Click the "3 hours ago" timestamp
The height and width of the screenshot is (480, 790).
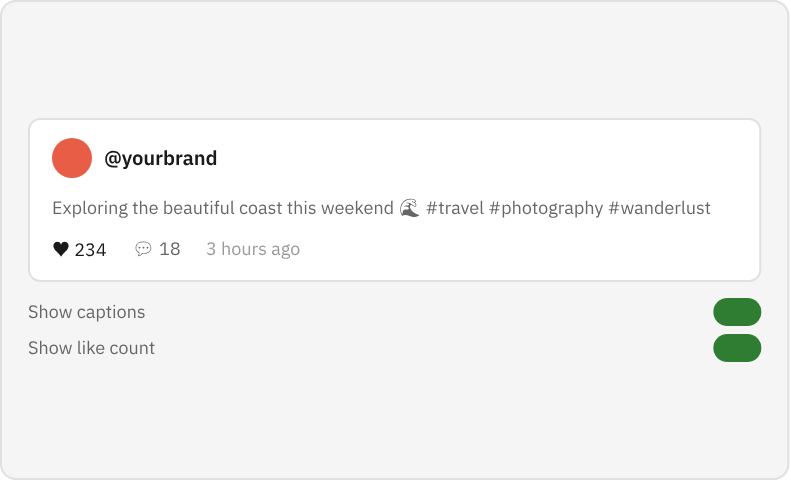[x=253, y=249]
